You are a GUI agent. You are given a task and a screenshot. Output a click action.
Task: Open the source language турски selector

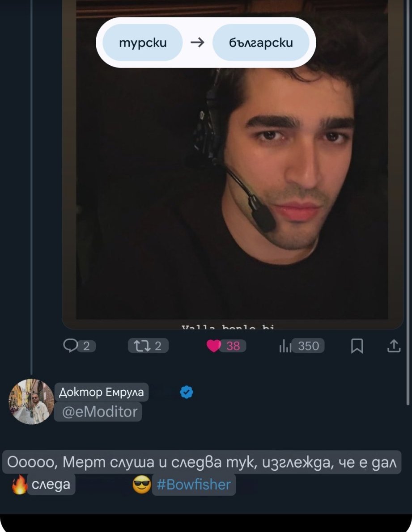pos(143,42)
